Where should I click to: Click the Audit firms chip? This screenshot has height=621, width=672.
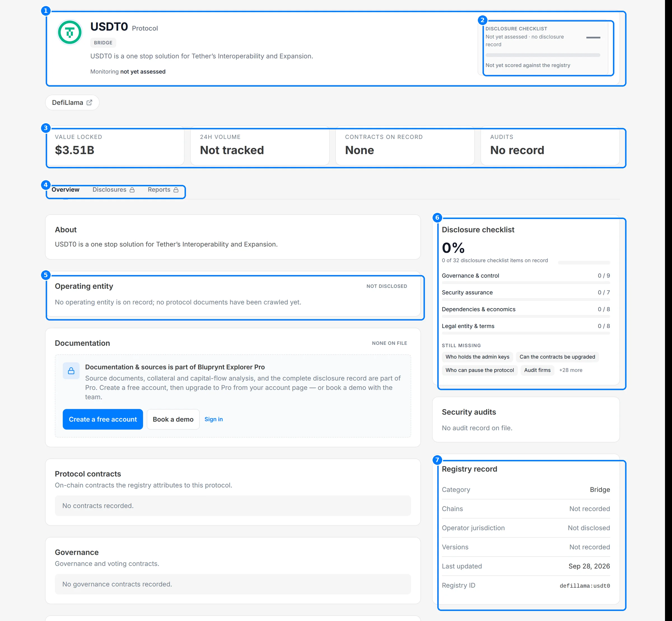click(x=537, y=370)
